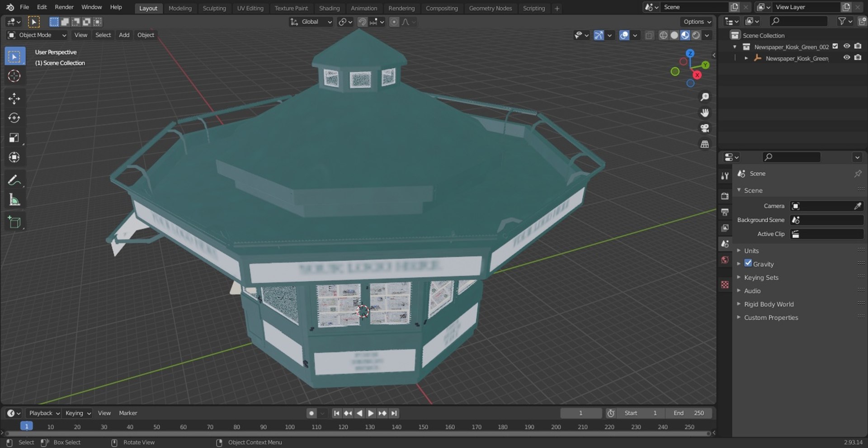This screenshot has width=868, height=448.
Task: Select the Add Cube tool
Action: pos(14,222)
